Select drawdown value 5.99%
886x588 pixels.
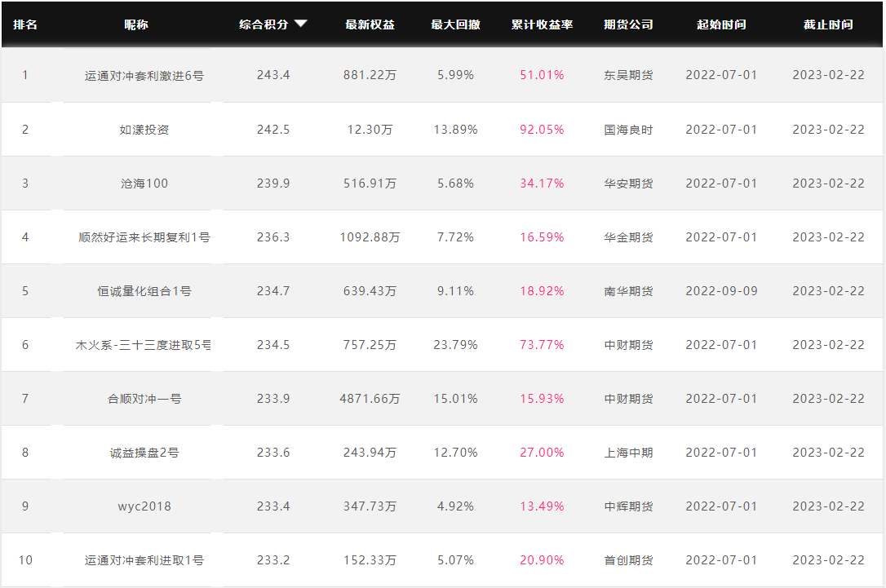click(x=455, y=75)
